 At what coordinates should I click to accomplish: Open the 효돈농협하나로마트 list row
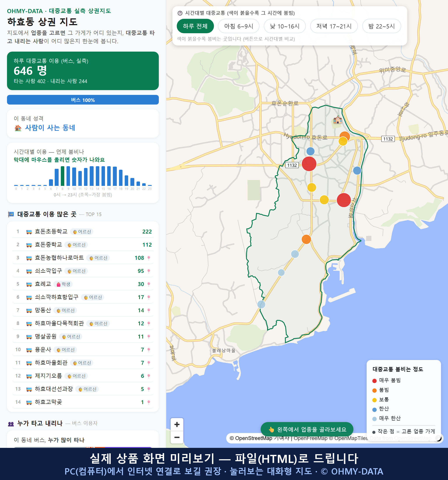[x=83, y=258]
